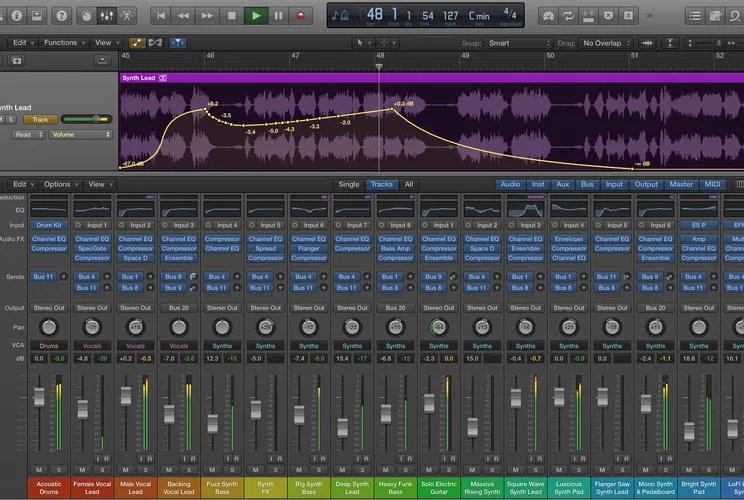
Task: Toggle the Flex view button
Action: 155,43
